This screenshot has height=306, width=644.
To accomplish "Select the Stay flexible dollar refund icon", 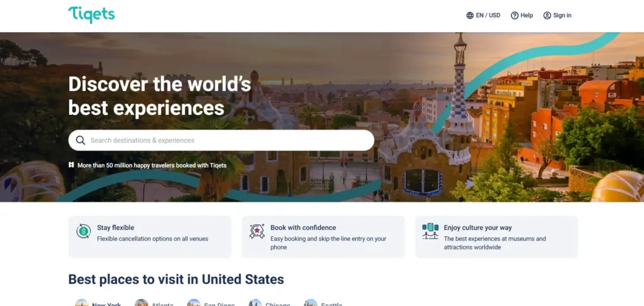I will 84,231.
